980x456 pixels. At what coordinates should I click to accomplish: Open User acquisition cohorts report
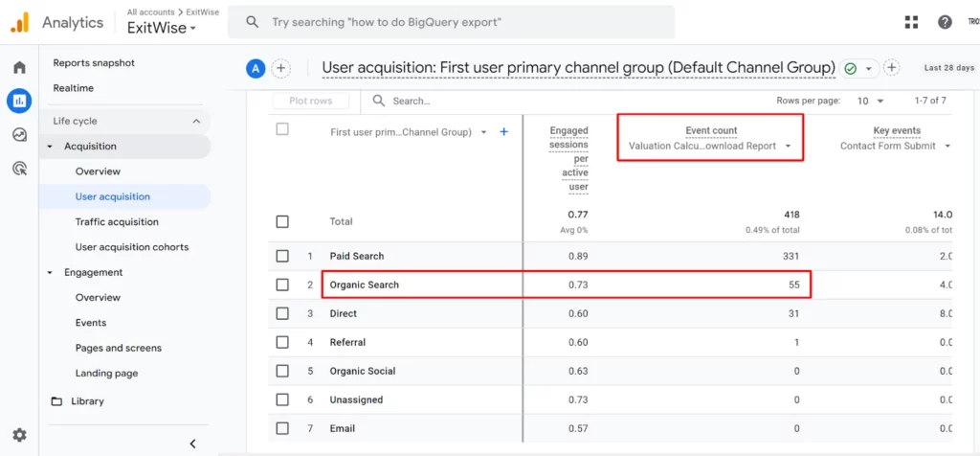pyautogui.click(x=132, y=247)
